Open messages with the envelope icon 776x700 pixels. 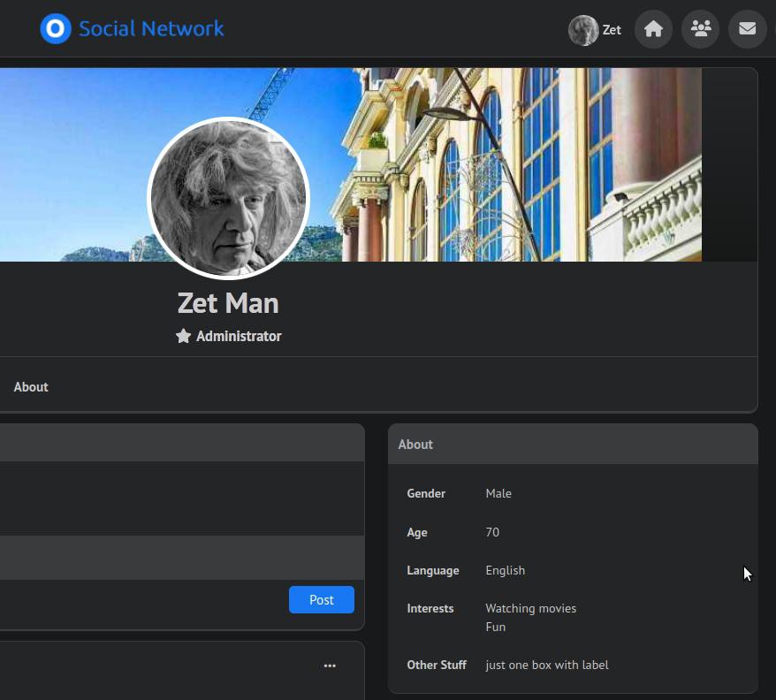(747, 29)
